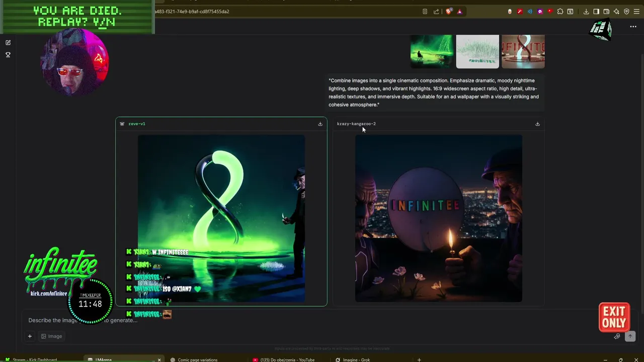Click the Brave VPN shield icon
The image size is (644, 362).
click(626, 12)
